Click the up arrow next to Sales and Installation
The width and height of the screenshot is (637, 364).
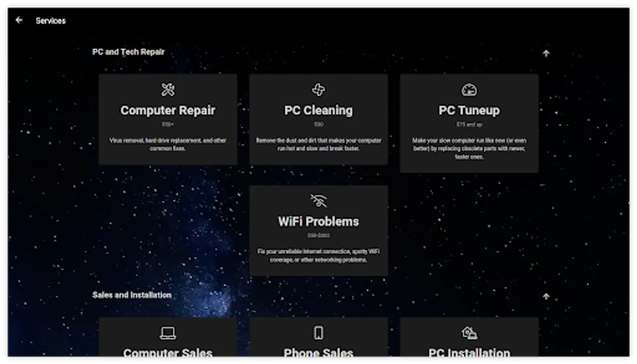[x=546, y=296]
